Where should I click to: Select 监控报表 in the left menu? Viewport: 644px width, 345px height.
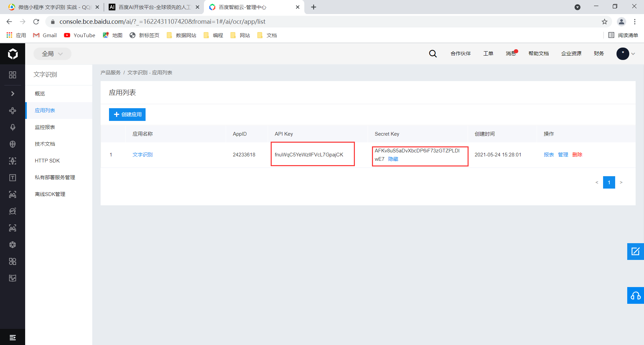tap(59, 127)
